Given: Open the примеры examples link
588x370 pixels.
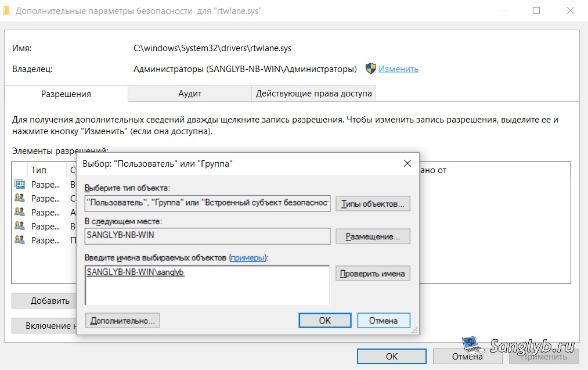Looking at the screenshot, I should [x=247, y=258].
